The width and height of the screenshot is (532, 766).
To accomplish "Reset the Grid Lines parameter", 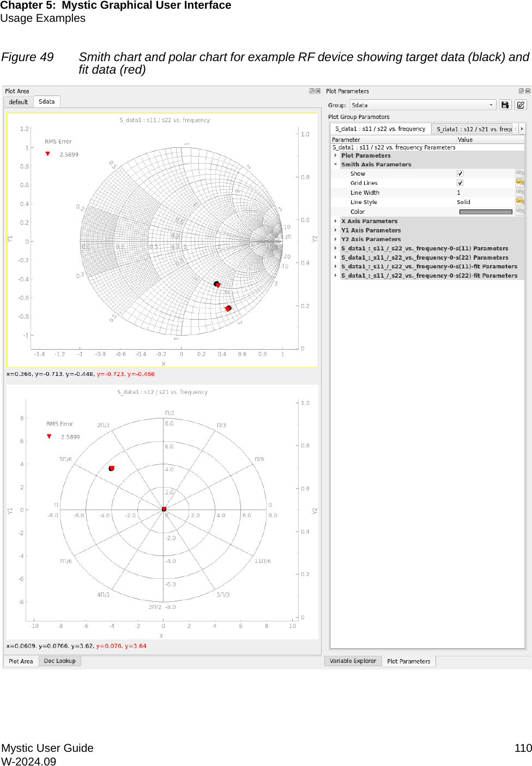I will tap(519, 183).
